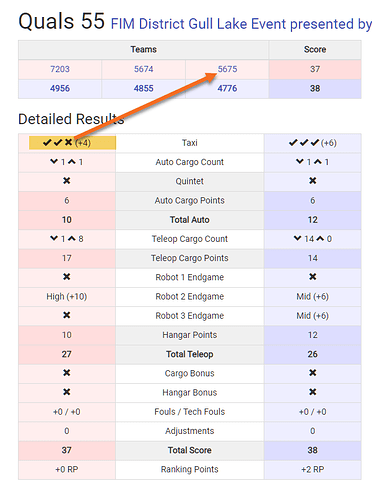The image size is (372, 499).
Task: Click blue Hangar Bonus X icon
Action: click(313, 392)
